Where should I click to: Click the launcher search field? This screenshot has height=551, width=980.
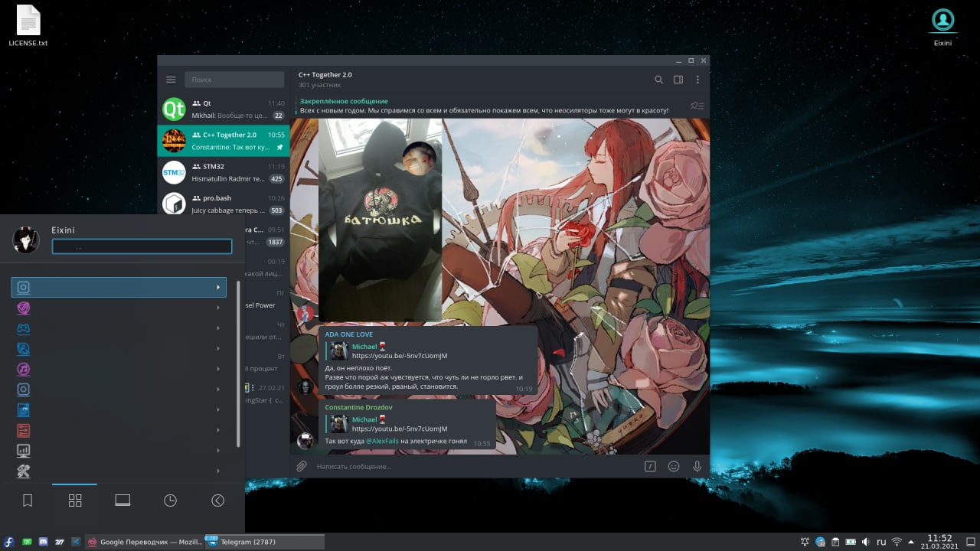pyautogui.click(x=142, y=246)
